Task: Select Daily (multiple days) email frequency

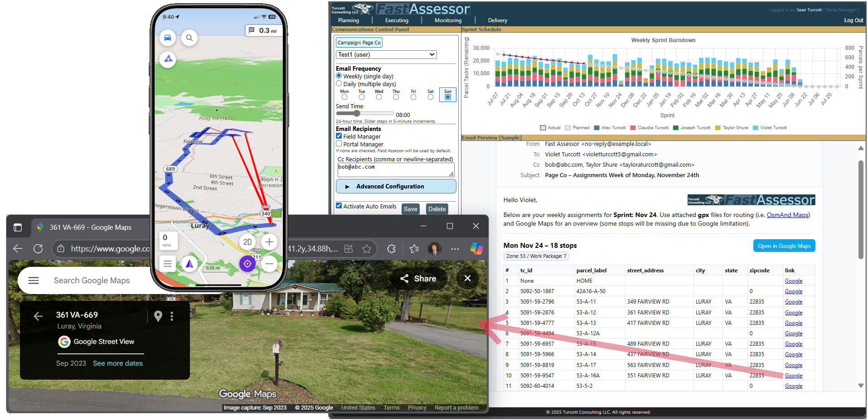Action: coord(339,83)
